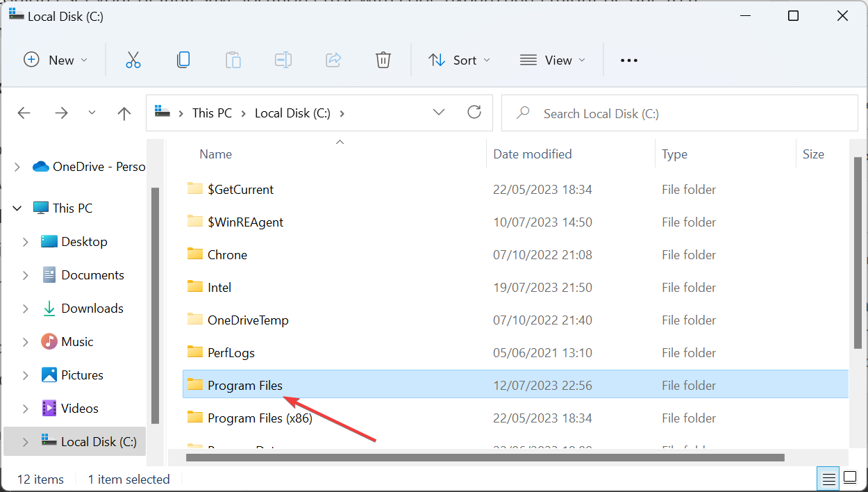Click the up one level arrow
Image resolution: width=868 pixels, height=492 pixels.
click(x=124, y=113)
